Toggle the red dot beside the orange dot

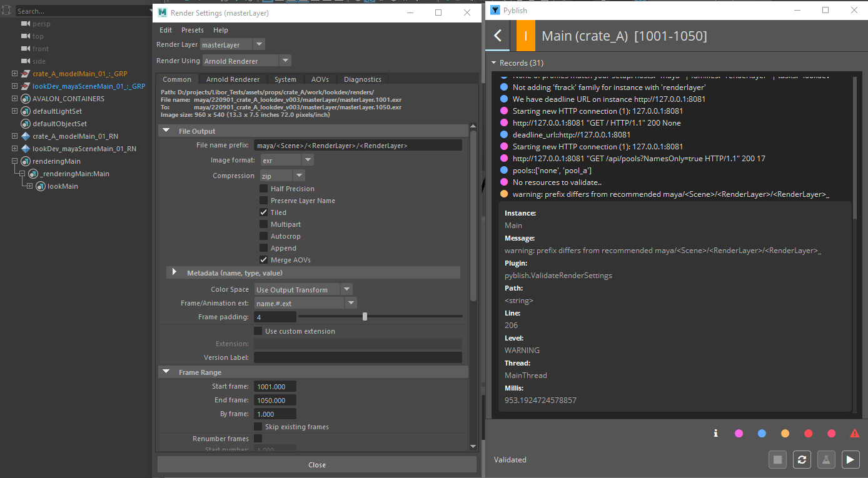click(x=808, y=433)
